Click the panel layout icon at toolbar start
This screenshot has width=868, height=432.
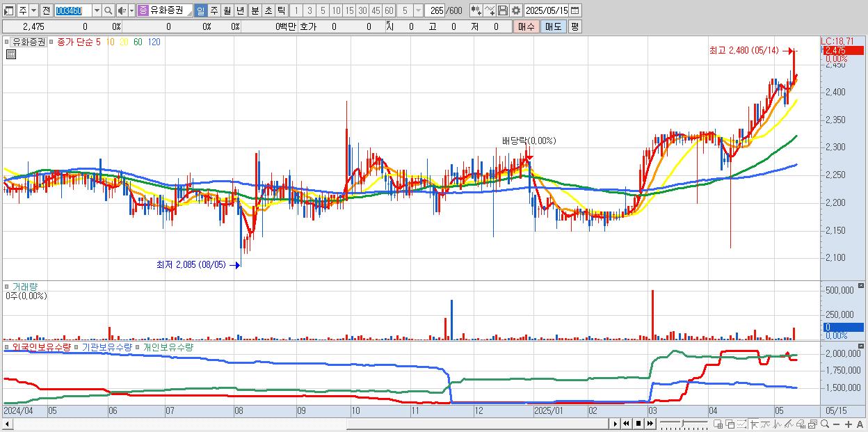[x=9, y=10]
